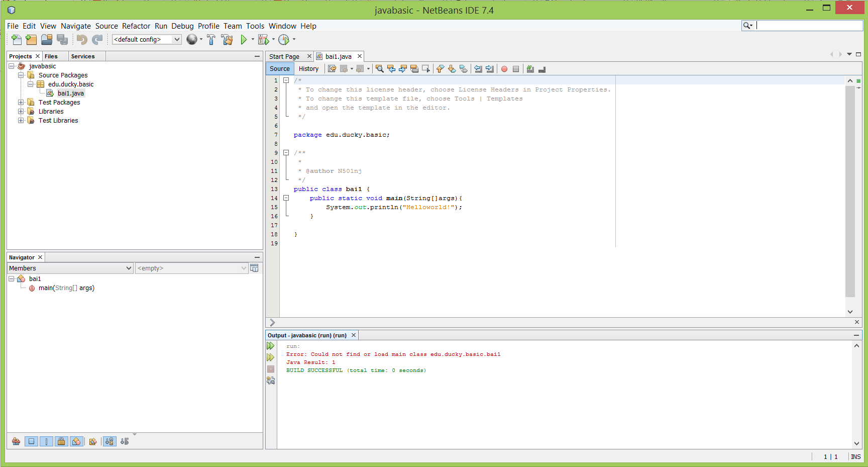
Task: Click the globe browser icon in main toolbar
Action: (x=192, y=39)
